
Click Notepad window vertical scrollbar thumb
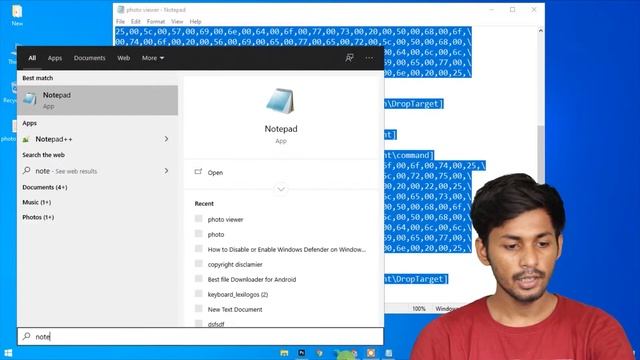point(540,154)
